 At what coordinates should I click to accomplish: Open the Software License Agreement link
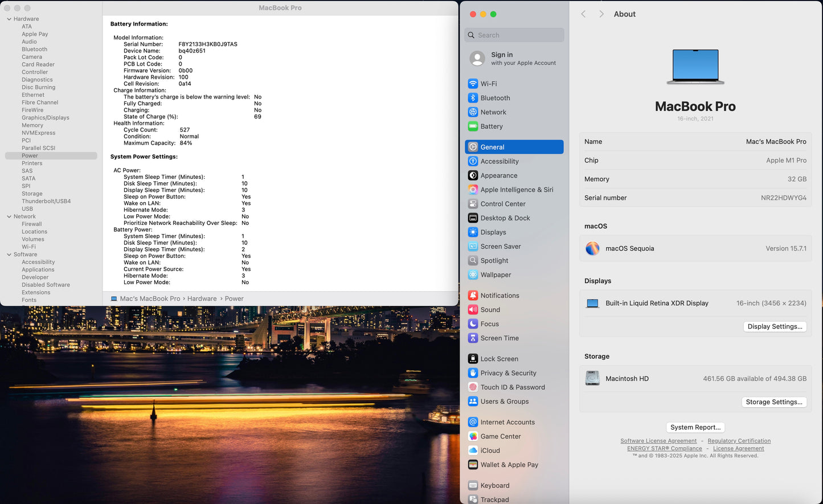pyautogui.click(x=658, y=441)
